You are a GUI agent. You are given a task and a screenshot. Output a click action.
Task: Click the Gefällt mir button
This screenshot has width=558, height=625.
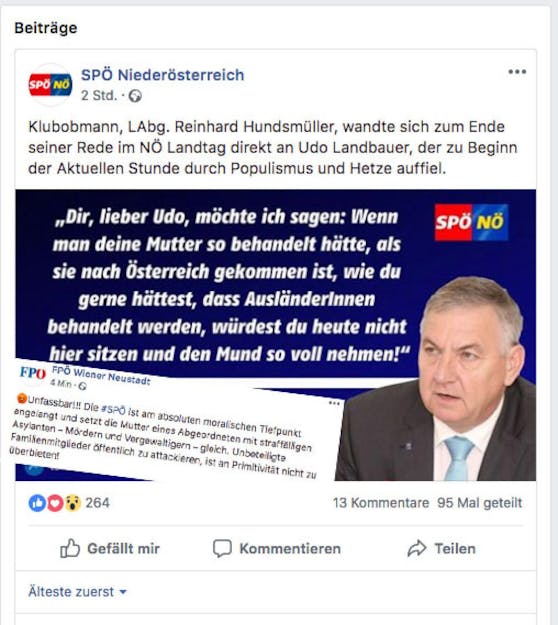[110, 548]
